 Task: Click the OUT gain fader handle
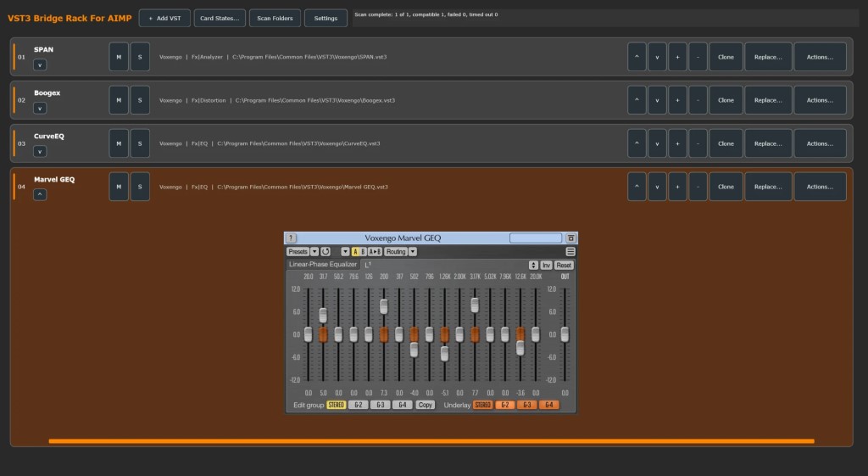(565, 334)
